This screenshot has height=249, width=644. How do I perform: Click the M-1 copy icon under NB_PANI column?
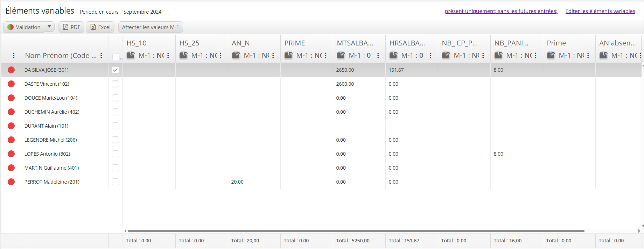(x=499, y=55)
